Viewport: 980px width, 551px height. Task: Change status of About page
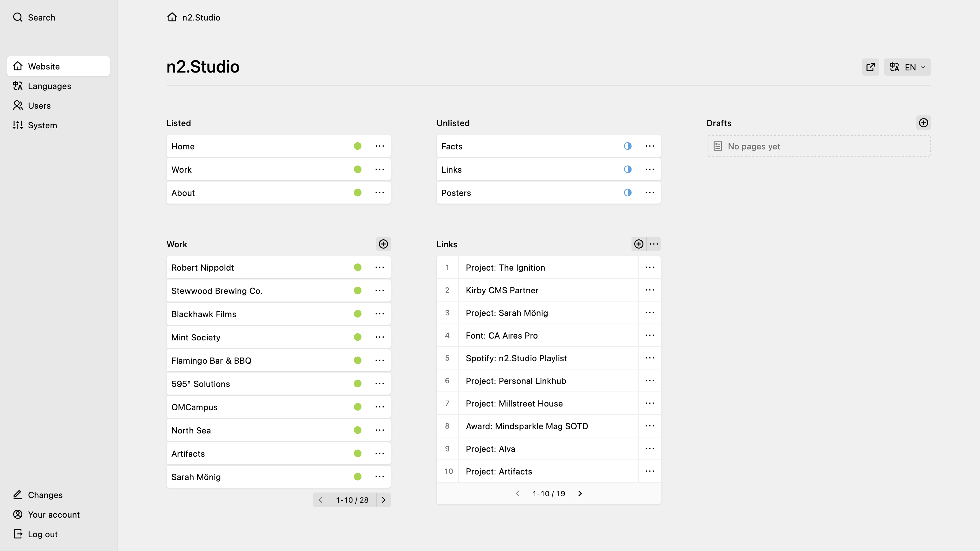(358, 193)
